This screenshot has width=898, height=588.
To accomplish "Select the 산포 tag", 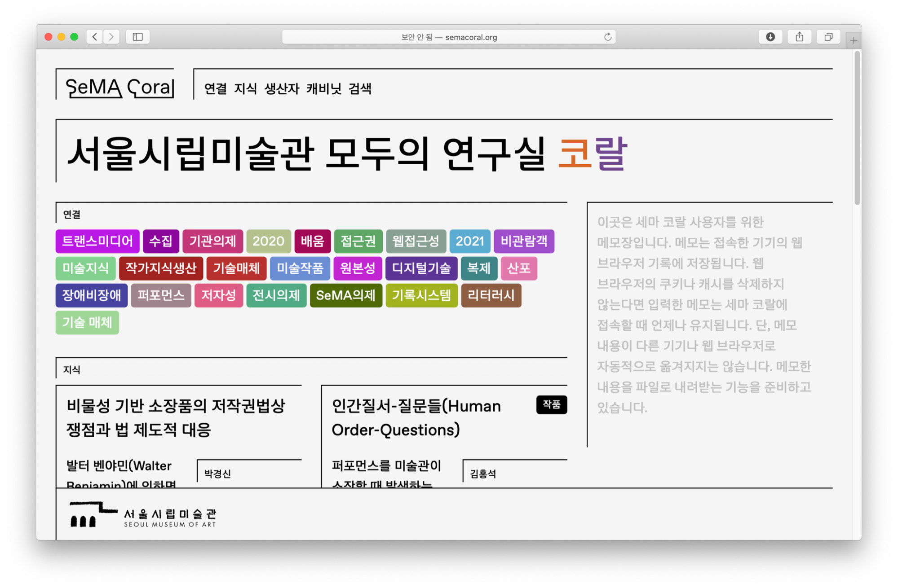I will (519, 268).
